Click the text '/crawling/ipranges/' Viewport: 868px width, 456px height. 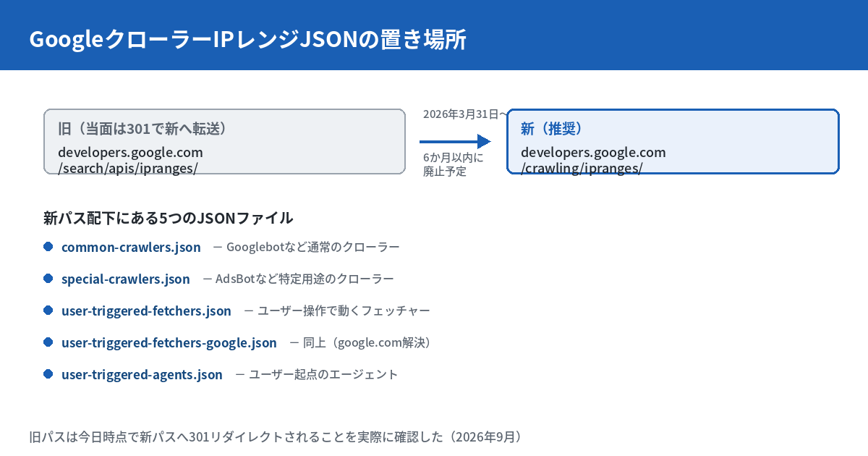(582, 168)
